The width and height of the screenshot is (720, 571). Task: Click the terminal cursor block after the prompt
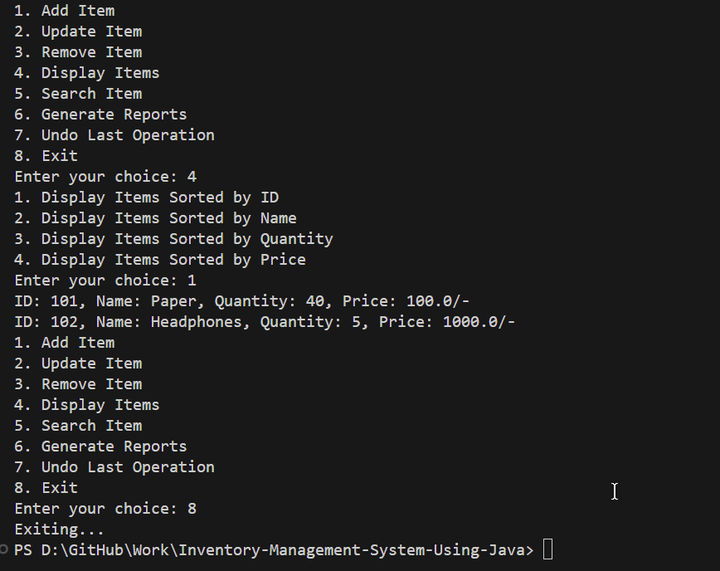(548, 550)
